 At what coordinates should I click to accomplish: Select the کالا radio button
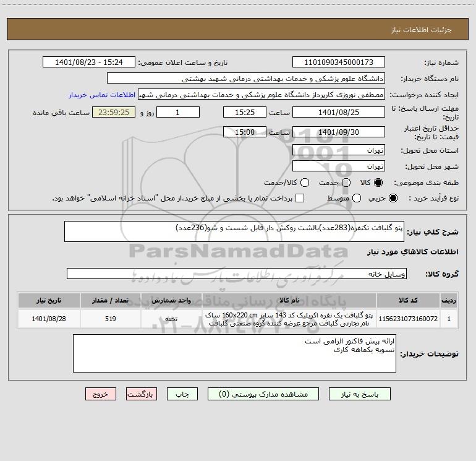coord(378,183)
